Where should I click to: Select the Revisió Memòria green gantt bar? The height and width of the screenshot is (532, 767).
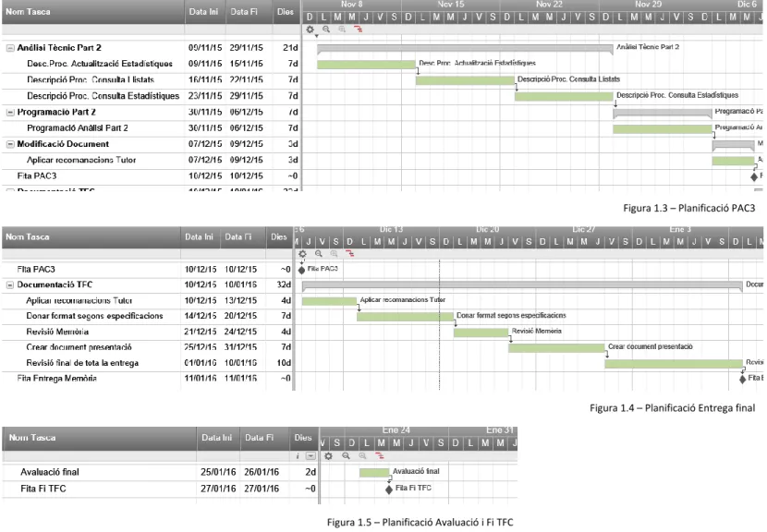481,332
